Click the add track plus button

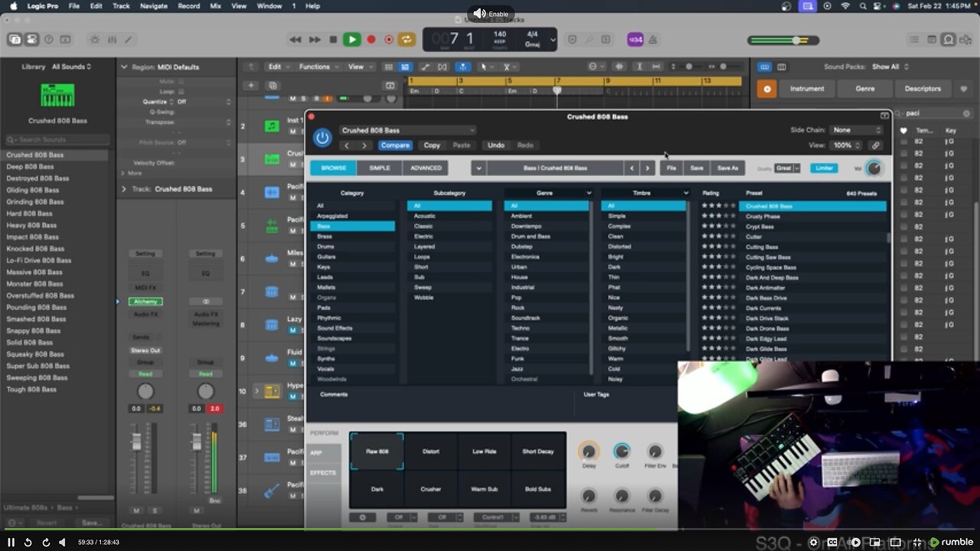click(x=250, y=86)
